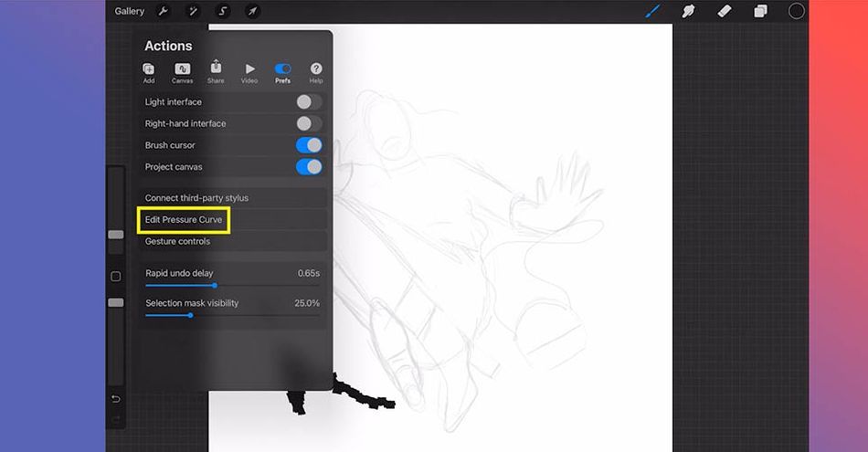Viewport: 868px width, 452px height.
Task: Select the Selection S-shaped tool
Action: tap(223, 11)
